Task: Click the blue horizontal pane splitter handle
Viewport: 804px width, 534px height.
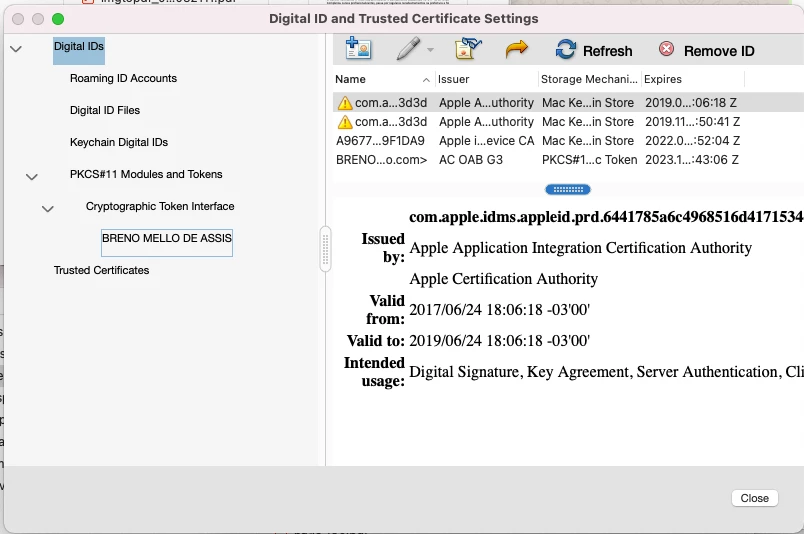Action: pos(568,190)
